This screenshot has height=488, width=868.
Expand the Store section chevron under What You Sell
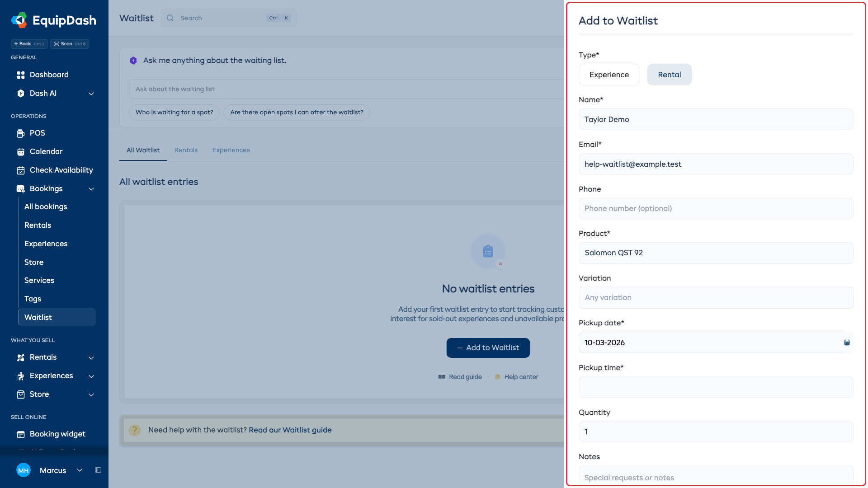point(91,394)
